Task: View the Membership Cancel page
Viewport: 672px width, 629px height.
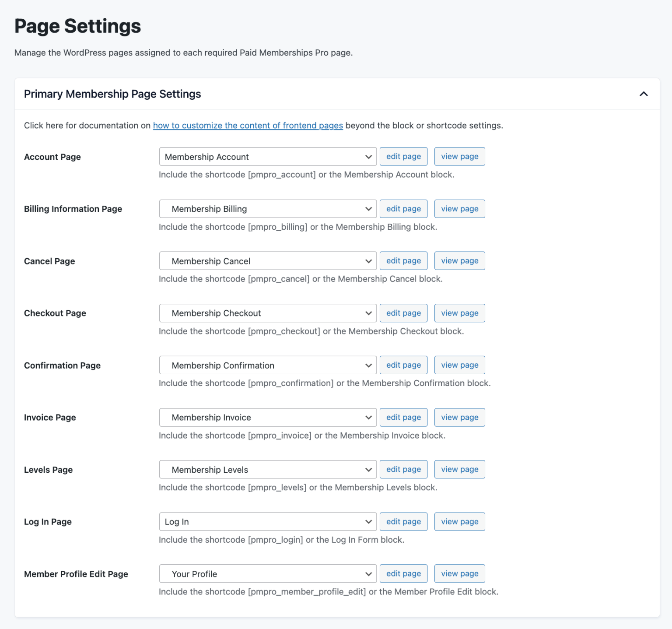Action: [459, 260]
